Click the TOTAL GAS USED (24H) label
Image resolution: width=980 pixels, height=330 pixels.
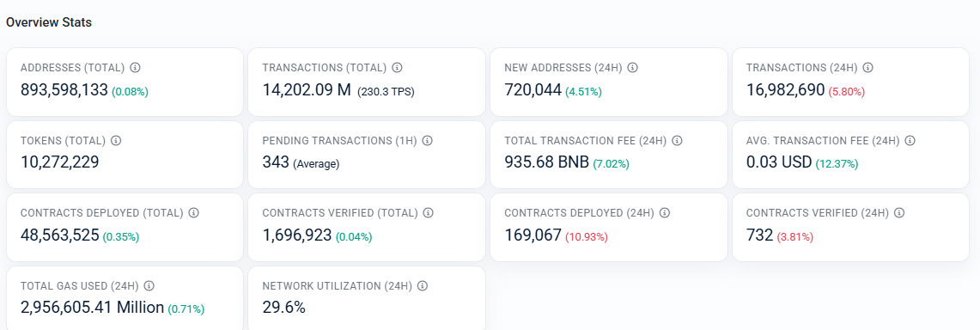click(x=79, y=285)
